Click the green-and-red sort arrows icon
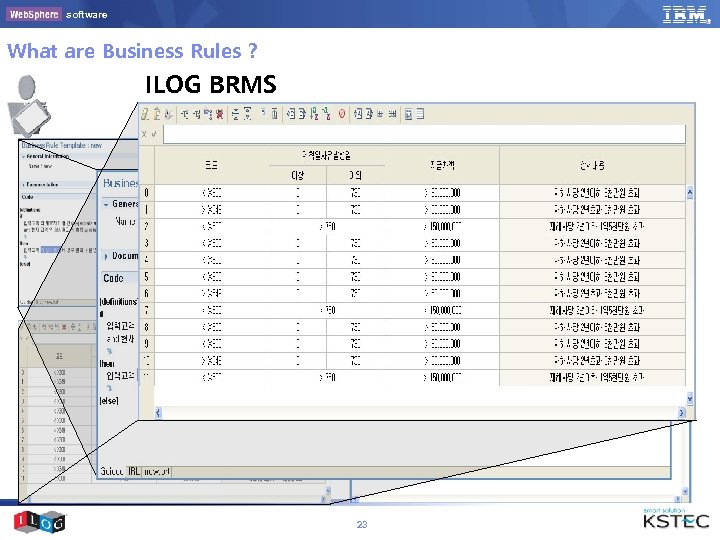 (x=314, y=114)
